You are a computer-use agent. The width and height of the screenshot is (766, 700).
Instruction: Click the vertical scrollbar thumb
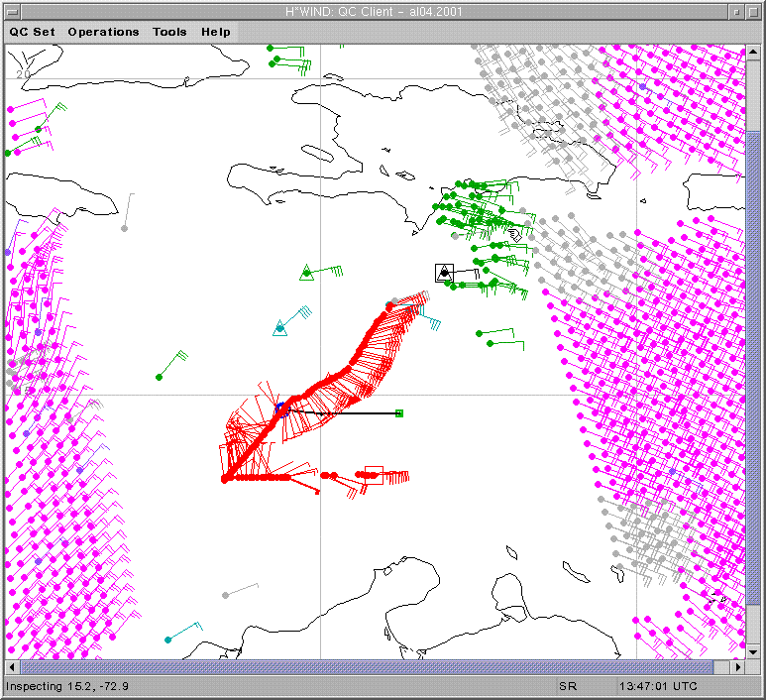(753, 387)
